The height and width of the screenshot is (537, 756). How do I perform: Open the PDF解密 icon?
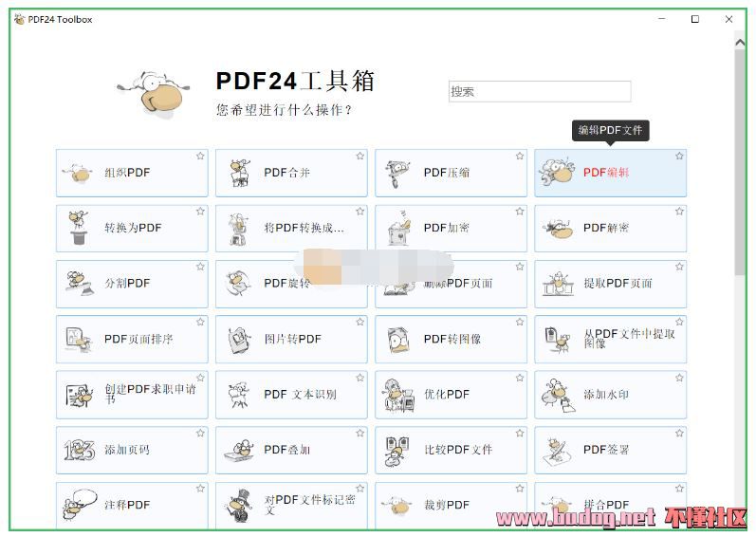click(558, 229)
